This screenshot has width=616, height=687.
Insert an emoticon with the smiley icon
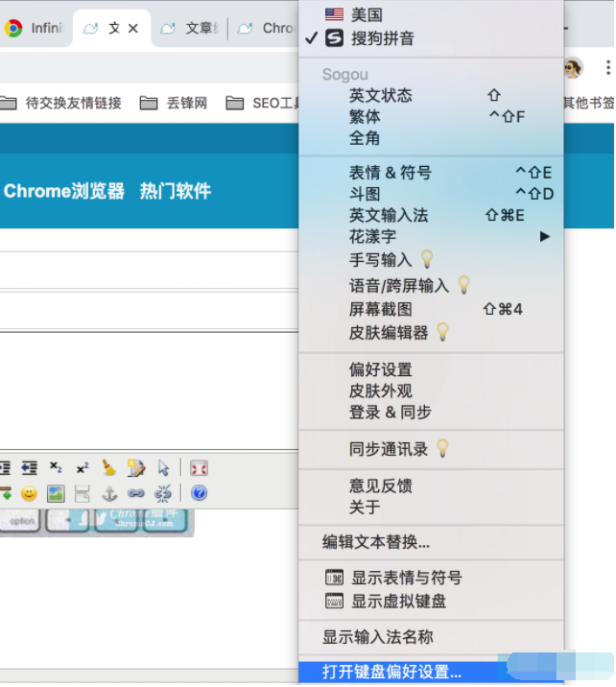point(29,494)
